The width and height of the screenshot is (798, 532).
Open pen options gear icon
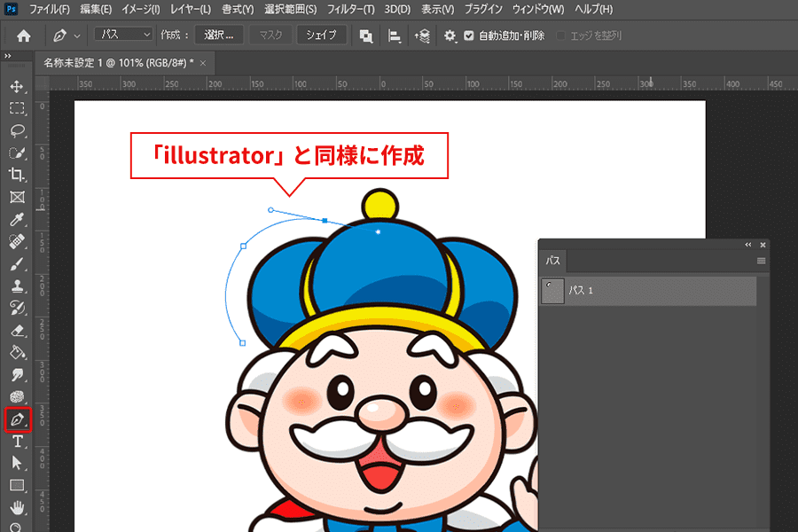450,35
